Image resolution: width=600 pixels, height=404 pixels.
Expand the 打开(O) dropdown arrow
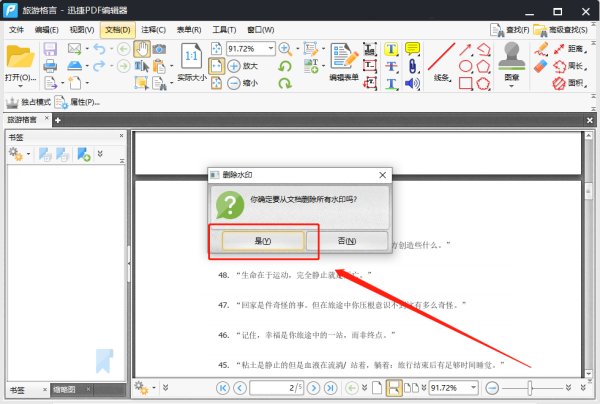pyautogui.click(x=20, y=86)
